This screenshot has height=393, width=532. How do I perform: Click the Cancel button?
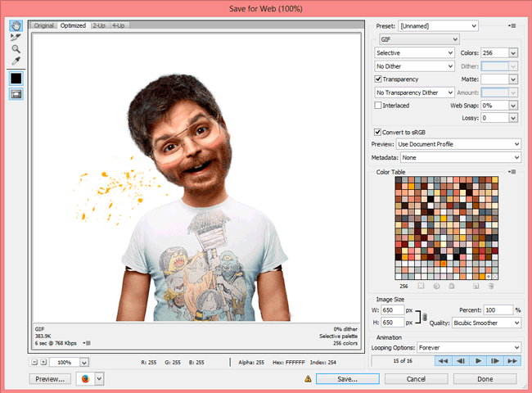pyautogui.click(x=416, y=379)
